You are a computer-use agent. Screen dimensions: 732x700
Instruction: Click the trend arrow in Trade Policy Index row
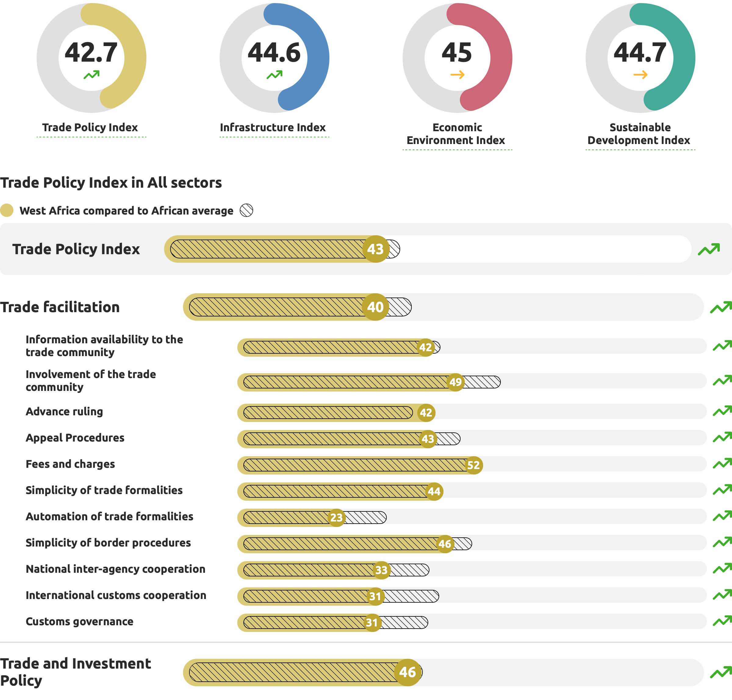(x=709, y=249)
